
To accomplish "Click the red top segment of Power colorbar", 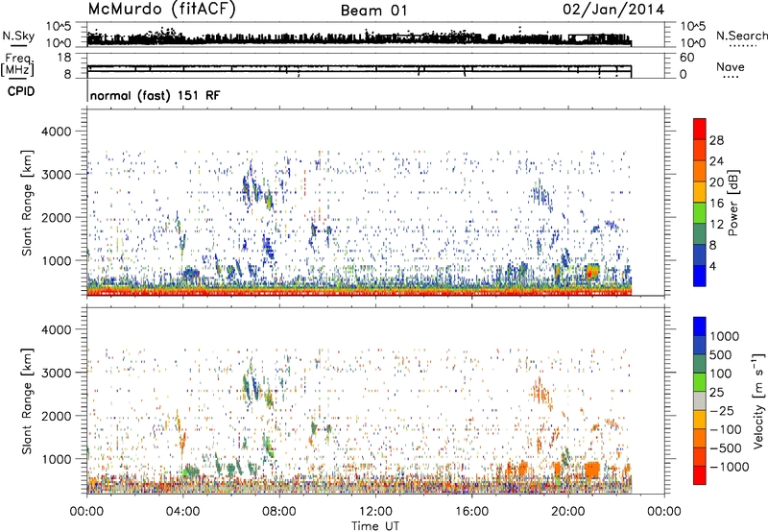I will (x=700, y=129).
